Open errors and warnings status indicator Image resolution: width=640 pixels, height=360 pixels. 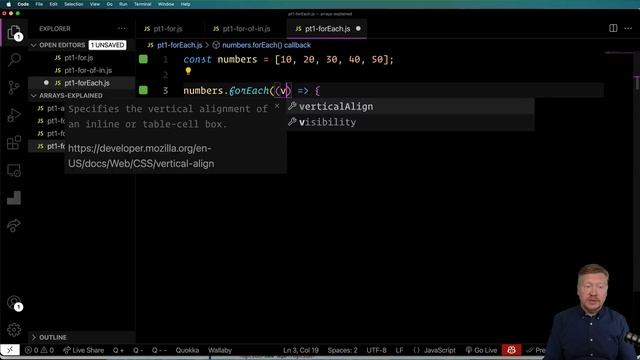39,350
